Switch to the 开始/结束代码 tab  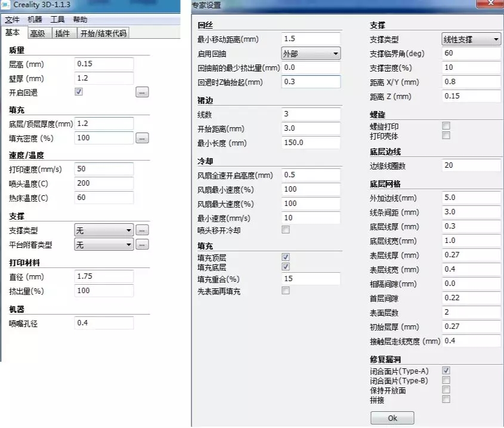coord(103,33)
